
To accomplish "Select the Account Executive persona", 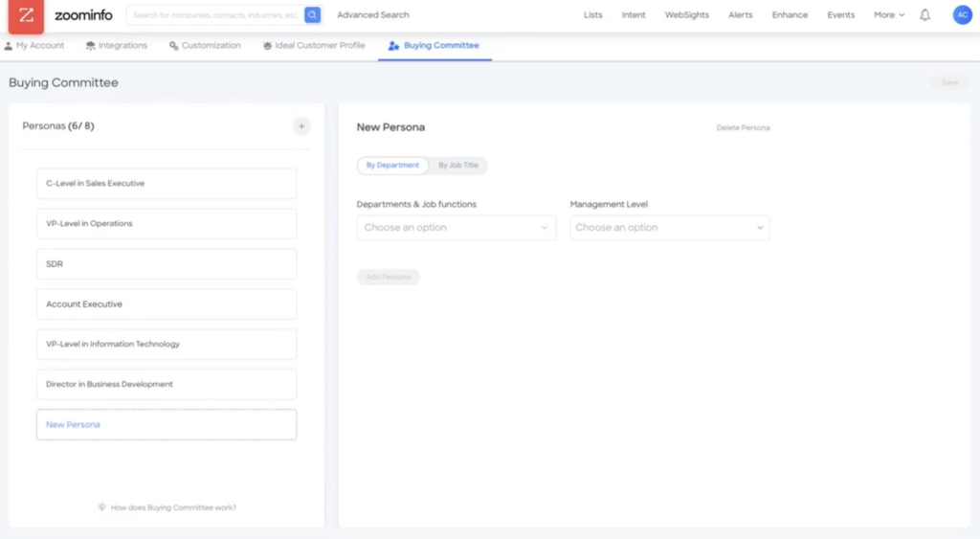I will [167, 303].
